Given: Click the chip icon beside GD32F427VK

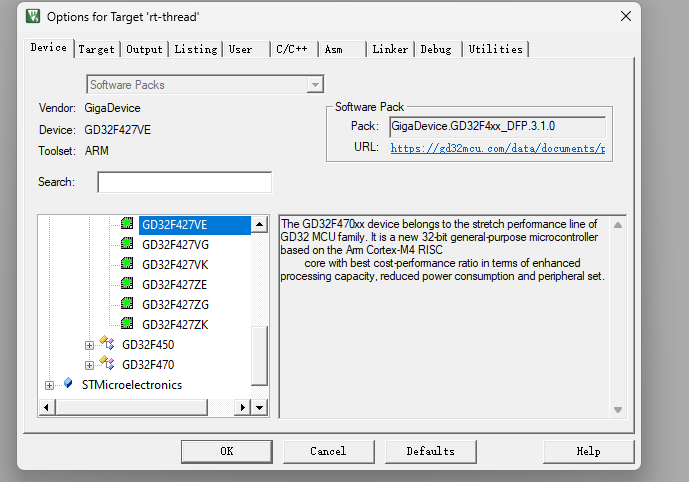Looking at the screenshot, I should 127,264.
